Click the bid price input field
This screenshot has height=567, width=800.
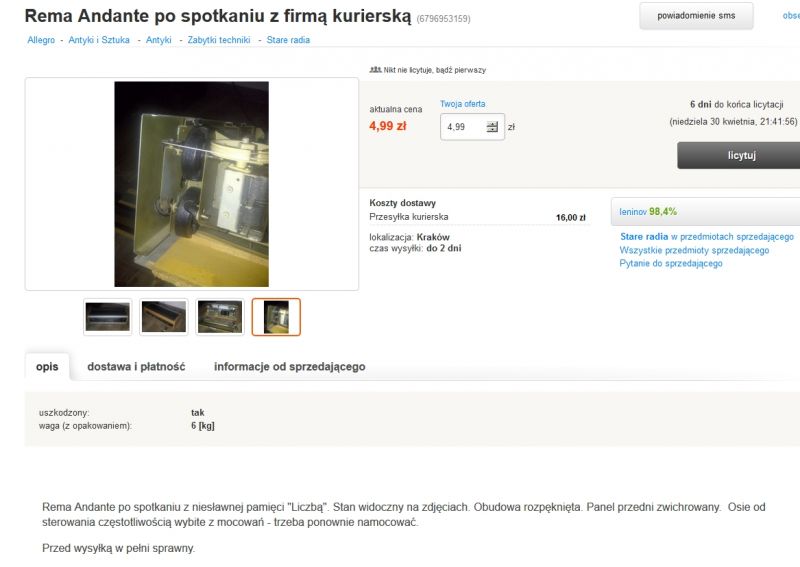[472, 127]
